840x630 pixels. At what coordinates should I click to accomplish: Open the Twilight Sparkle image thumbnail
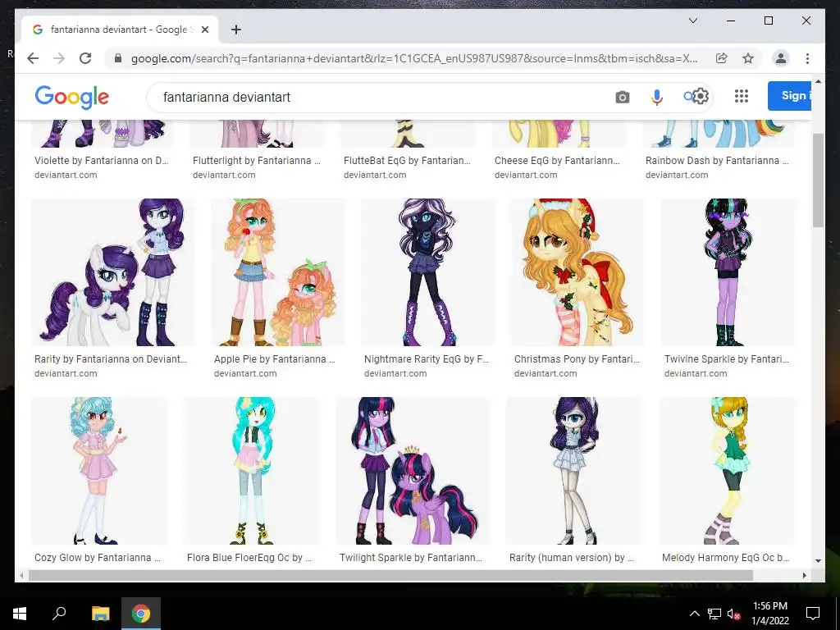click(x=413, y=470)
